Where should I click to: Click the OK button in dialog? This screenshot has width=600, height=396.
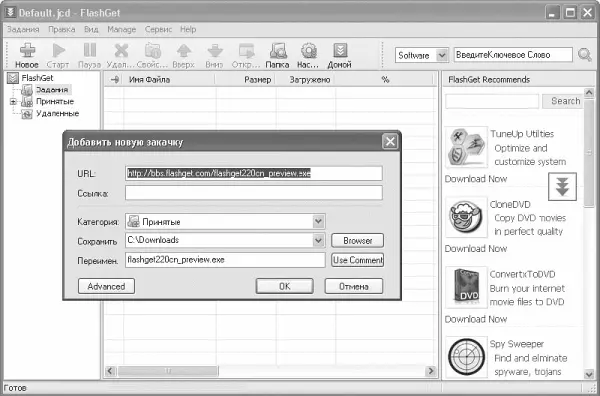click(285, 286)
